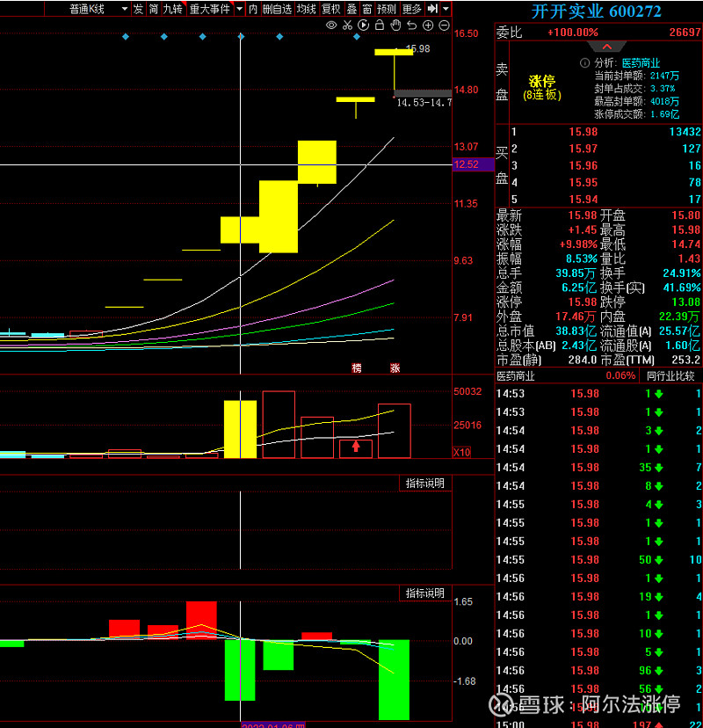Click the info icon next to 分析
The height and width of the screenshot is (728, 703).
(x=585, y=63)
